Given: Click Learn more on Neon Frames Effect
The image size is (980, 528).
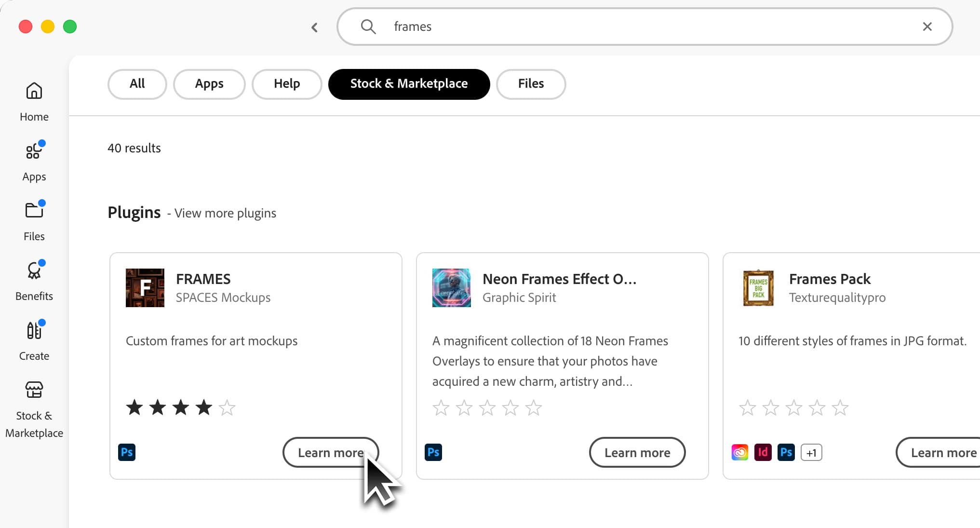Looking at the screenshot, I should (x=637, y=452).
